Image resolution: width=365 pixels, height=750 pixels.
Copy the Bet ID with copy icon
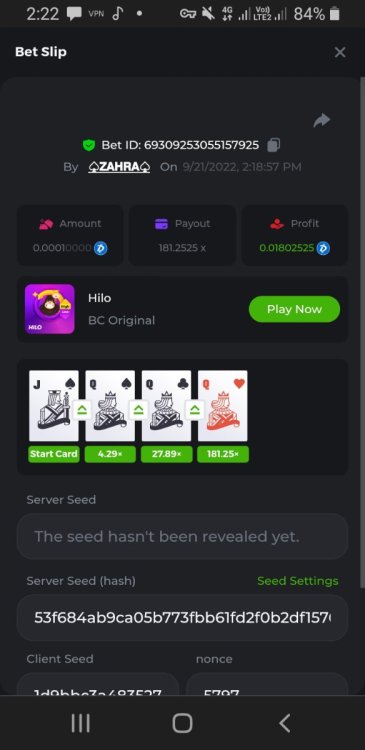(274, 145)
